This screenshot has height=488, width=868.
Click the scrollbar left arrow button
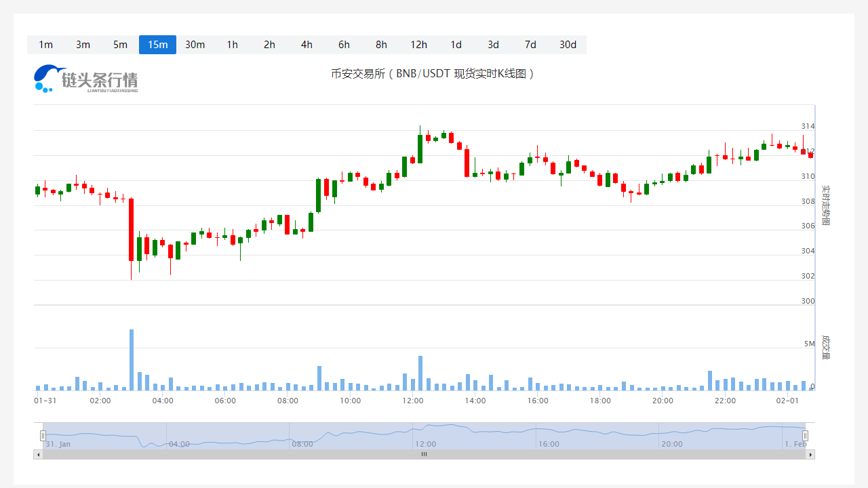38,454
